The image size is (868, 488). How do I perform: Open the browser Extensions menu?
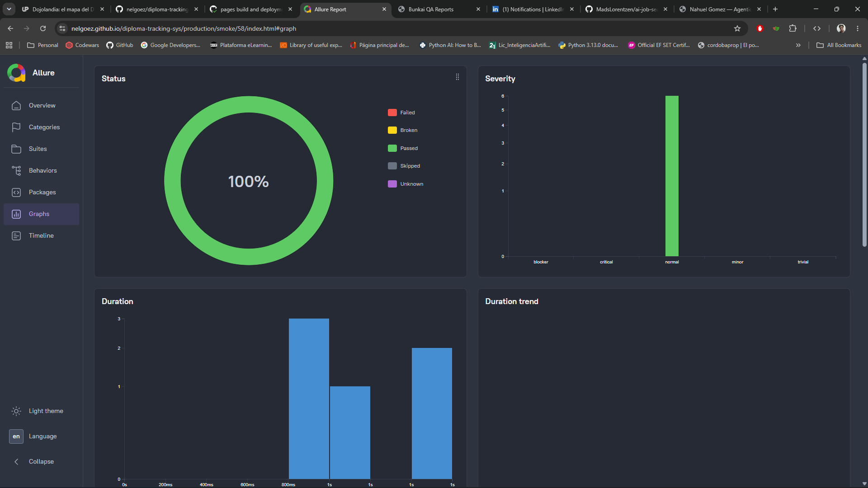coord(793,28)
